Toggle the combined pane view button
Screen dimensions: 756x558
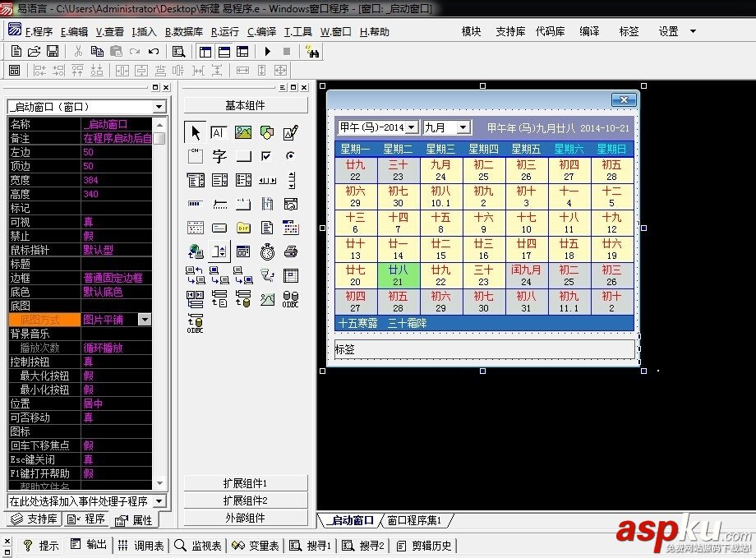[x=242, y=51]
